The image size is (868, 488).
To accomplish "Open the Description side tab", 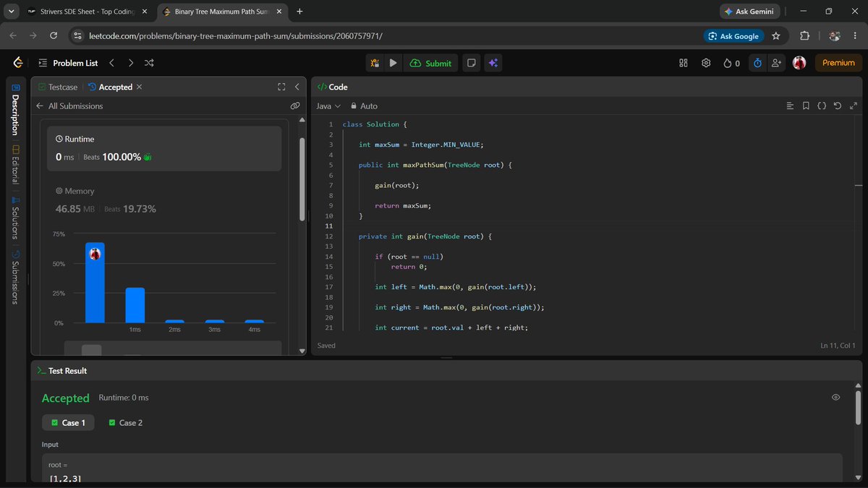I will click(15, 110).
